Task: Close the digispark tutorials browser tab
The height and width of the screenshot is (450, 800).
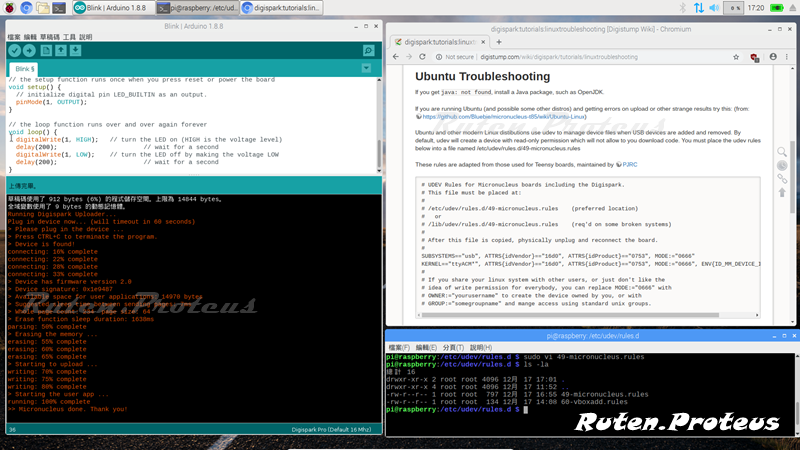Action: pos(483,42)
